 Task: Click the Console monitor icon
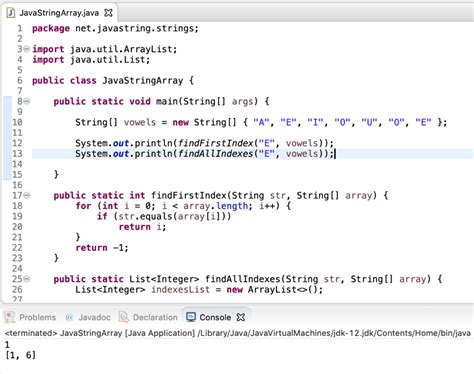[191, 317]
